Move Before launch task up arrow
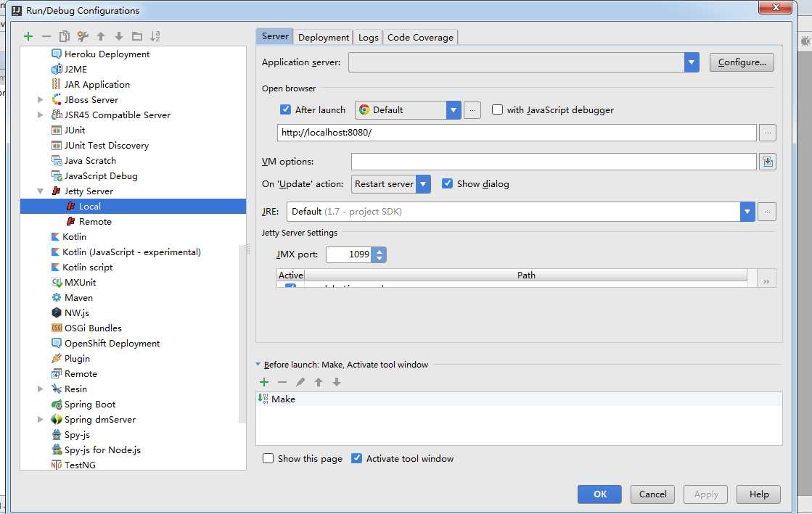Viewport: 812px width, 514px height. 319,382
